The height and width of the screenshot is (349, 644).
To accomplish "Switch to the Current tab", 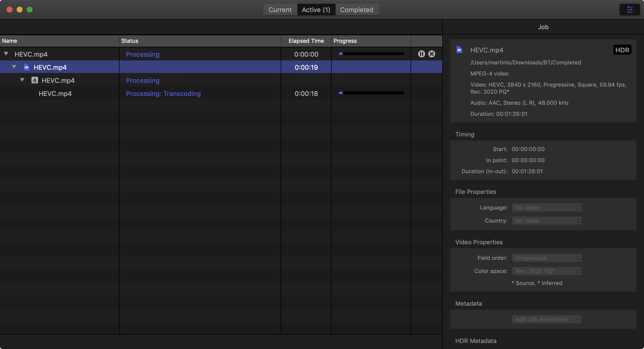I will pyautogui.click(x=280, y=10).
